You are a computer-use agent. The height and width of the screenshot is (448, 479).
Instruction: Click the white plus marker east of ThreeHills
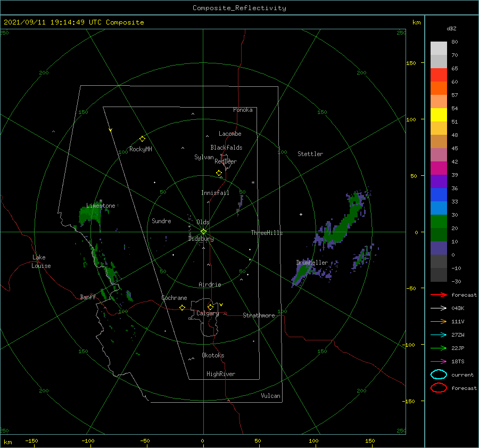point(301,214)
